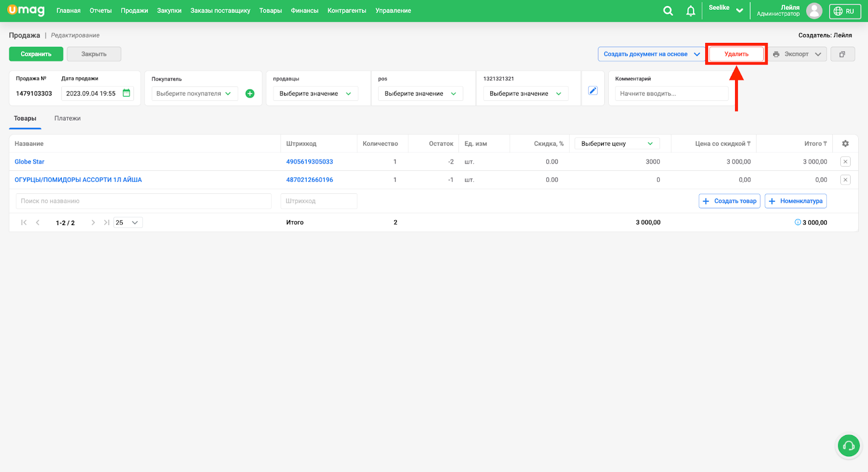Click the Название column header

(x=29, y=144)
